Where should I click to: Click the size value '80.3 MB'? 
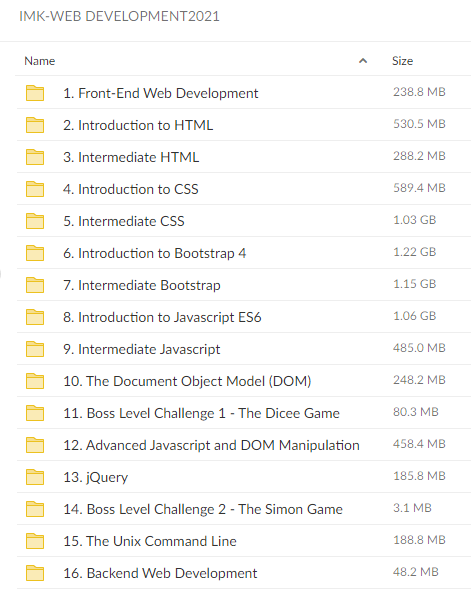(x=416, y=412)
